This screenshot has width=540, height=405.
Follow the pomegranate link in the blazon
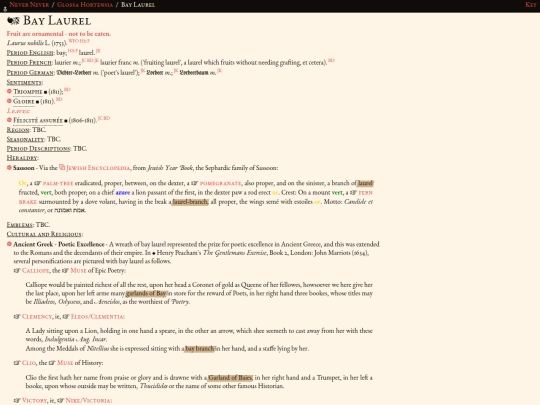[220, 183]
